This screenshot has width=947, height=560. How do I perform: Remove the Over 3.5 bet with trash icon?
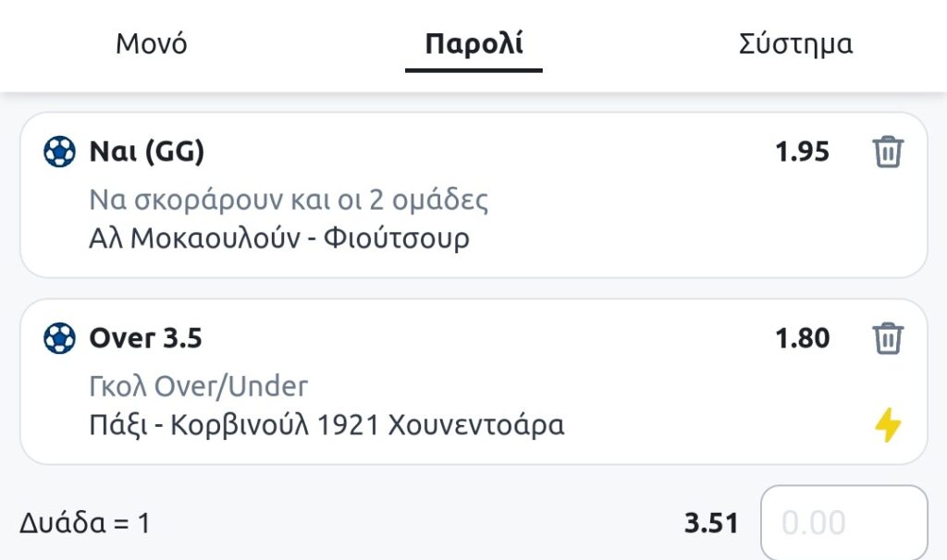pos(887,338)
